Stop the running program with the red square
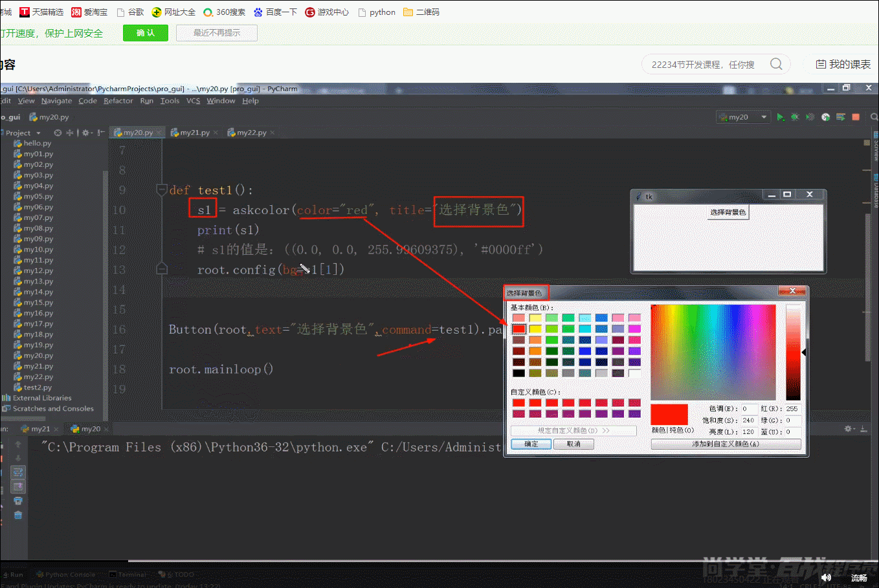 click(x=856, y=117)
